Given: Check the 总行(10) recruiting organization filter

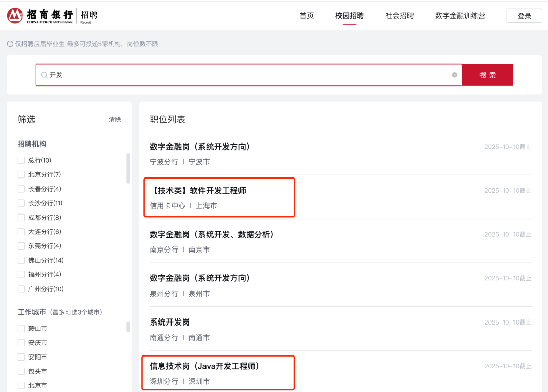Looking at the screenshot, I should [21, 160].
